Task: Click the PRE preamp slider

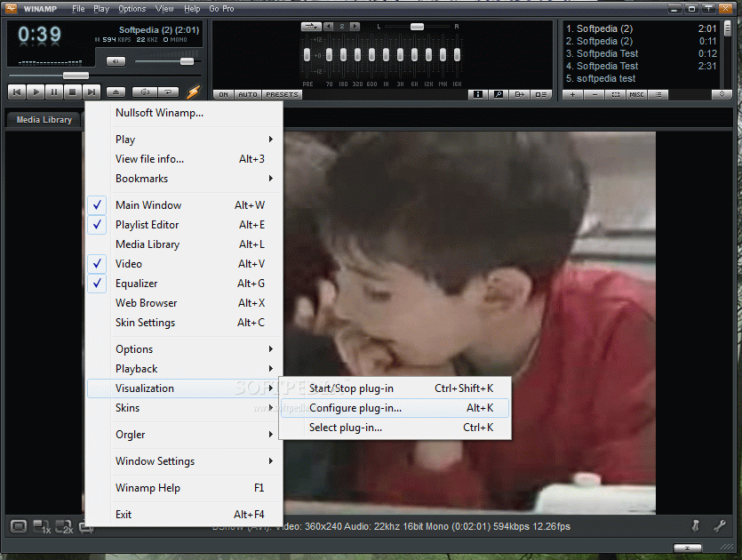Action: [x=307, y=55]
